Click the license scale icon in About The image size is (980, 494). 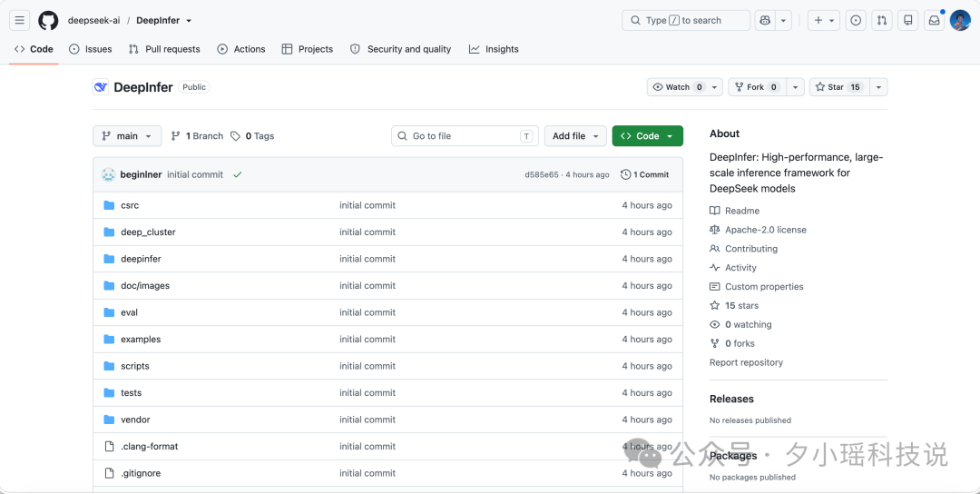tap(715, 230)
